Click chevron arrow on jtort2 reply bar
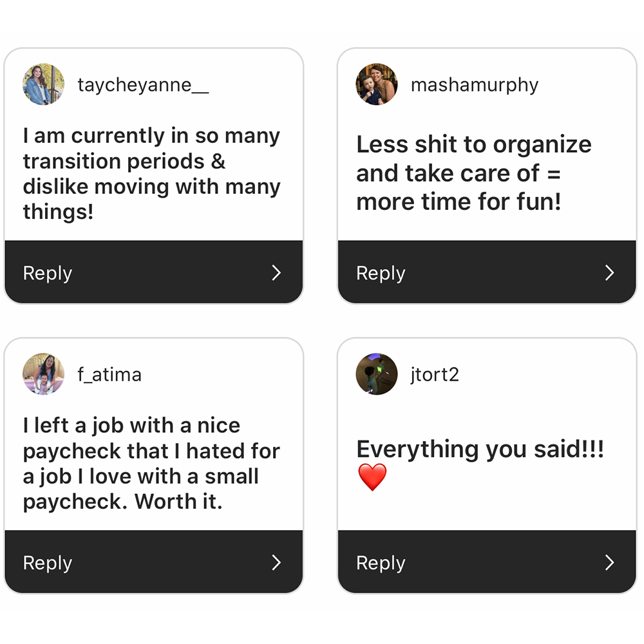This screenshot has height=644, width=644. pyautogui.click(x=609, y=562)
